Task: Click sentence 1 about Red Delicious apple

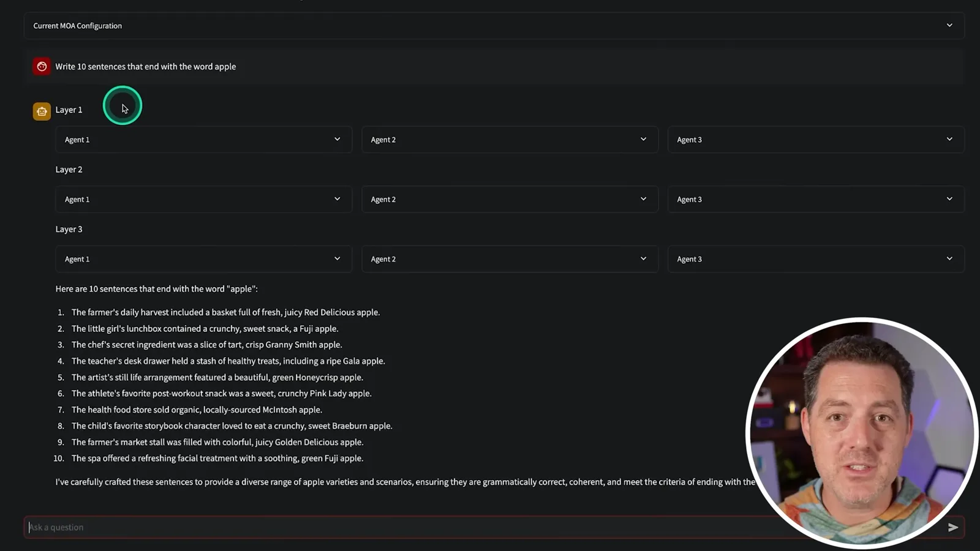Action: click(225, 312)
